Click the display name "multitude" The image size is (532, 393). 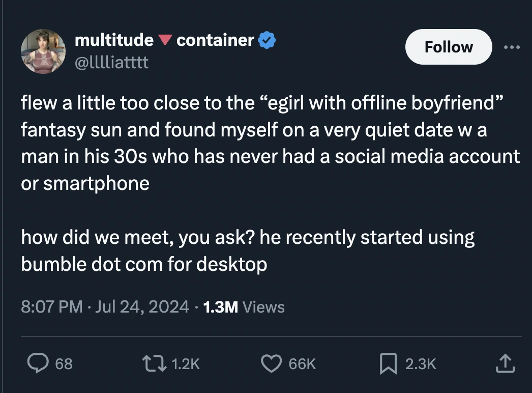point(114,40)
